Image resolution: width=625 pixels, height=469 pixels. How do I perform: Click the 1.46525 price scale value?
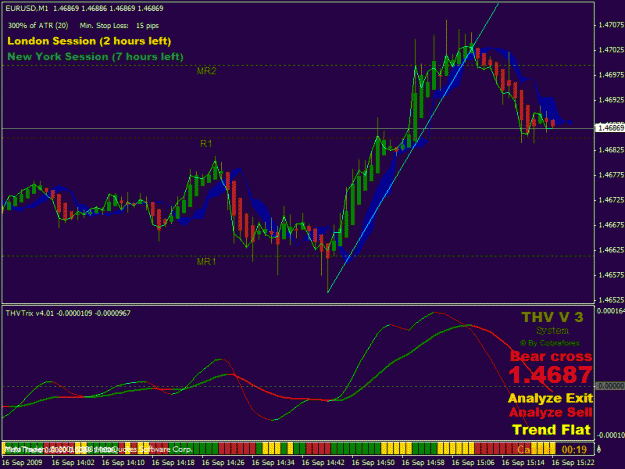click(611, 300)
